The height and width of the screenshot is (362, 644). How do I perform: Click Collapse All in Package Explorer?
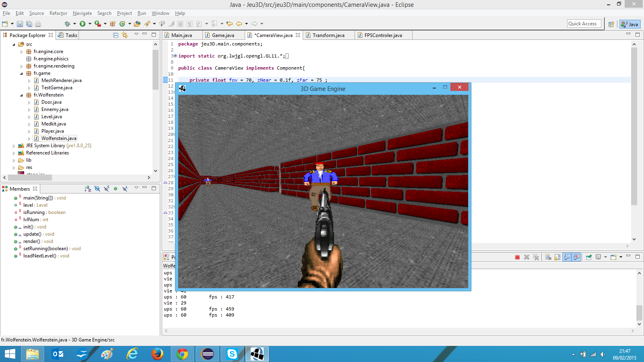tap(116, 35)
